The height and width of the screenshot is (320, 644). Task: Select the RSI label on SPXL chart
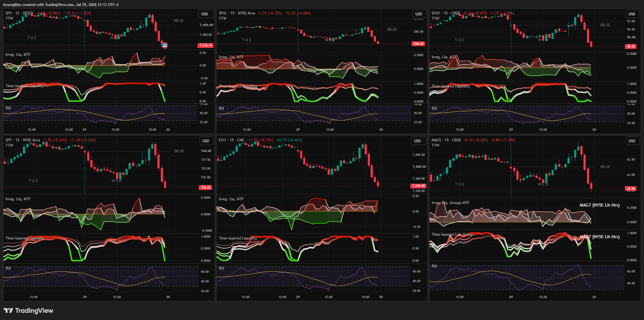click(221, 108)
